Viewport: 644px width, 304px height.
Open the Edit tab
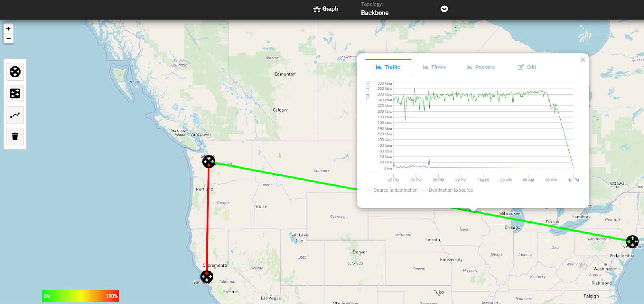coord(527,67)
